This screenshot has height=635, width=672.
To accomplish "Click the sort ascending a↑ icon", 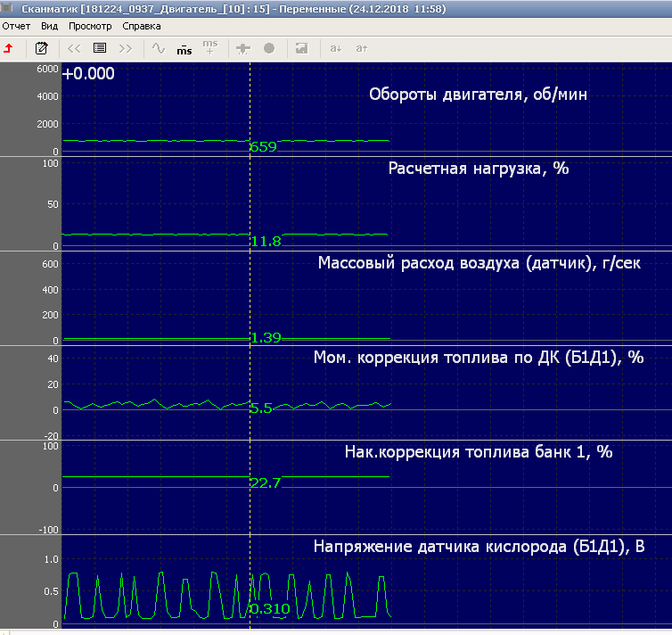I will [x=362, y=48].
